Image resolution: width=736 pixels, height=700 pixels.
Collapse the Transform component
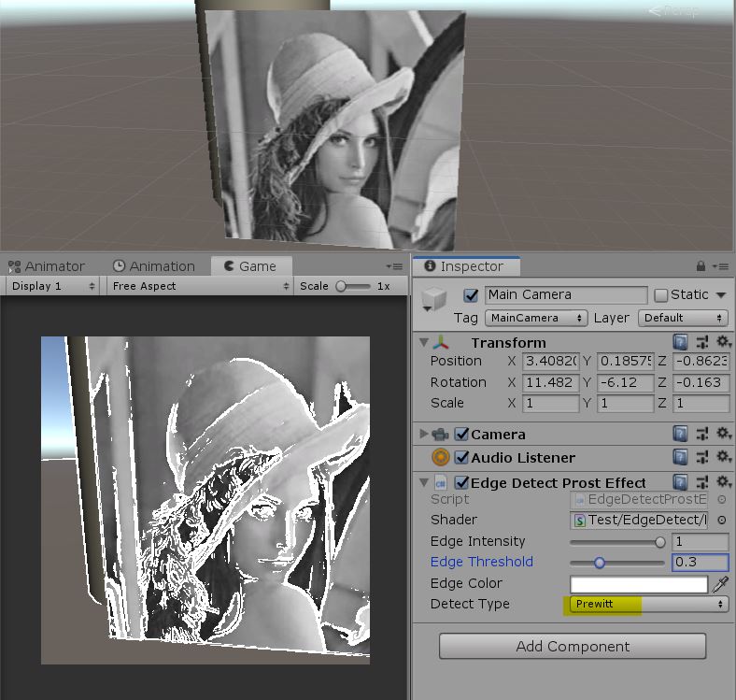424,342
